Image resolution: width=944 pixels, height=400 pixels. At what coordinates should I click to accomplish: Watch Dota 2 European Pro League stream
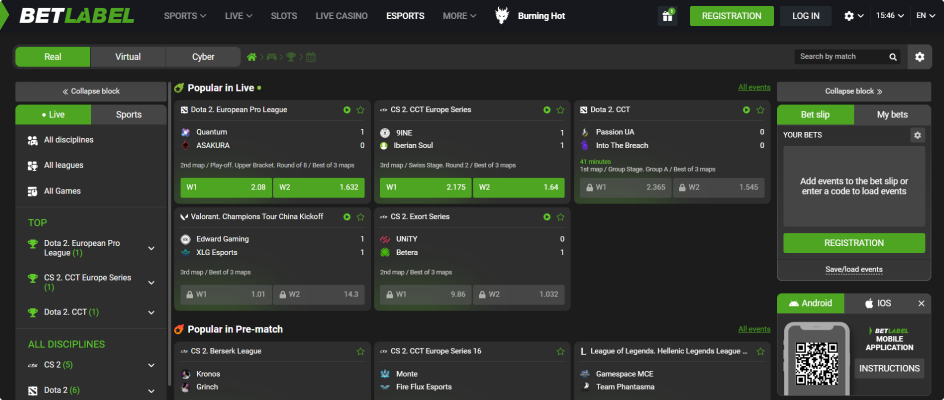[x=347, y=110]
